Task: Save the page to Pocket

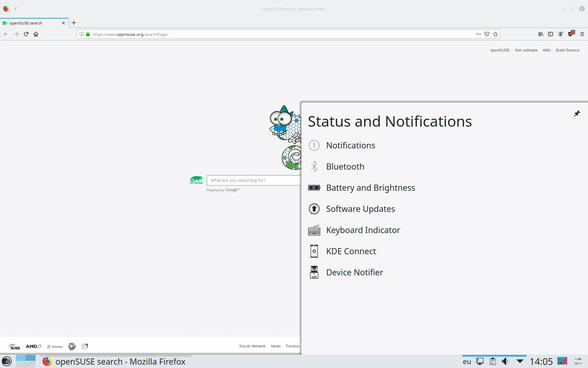Action: tap(487, 34)
